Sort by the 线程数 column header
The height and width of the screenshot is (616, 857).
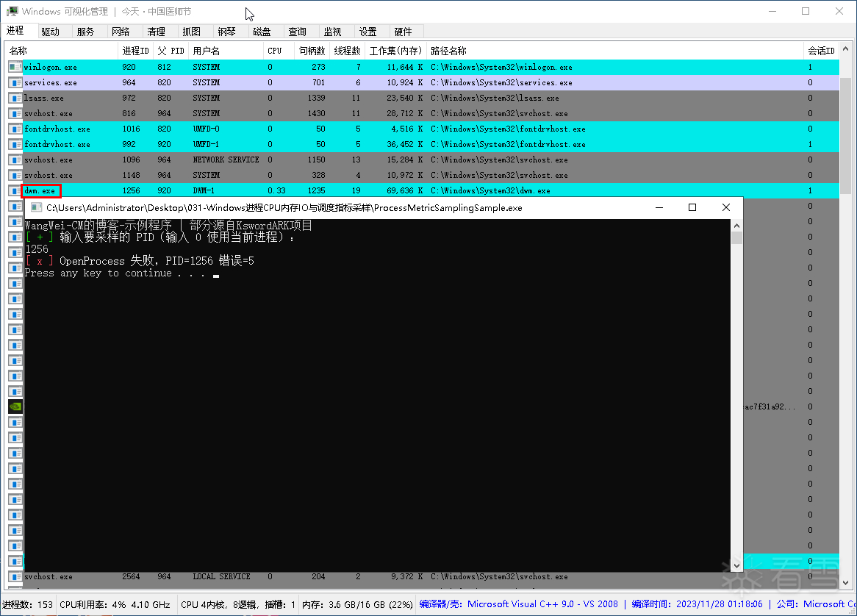(x=348, y=51)
